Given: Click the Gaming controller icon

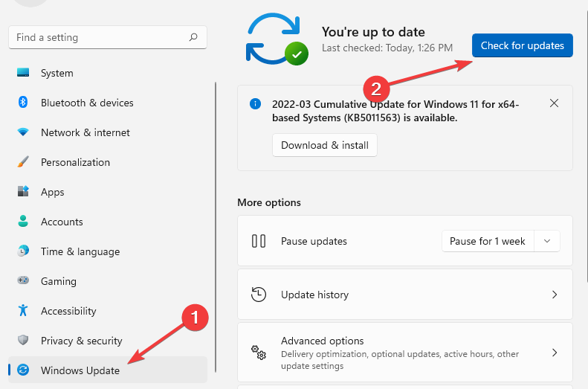Looking at the screenshot, I should 23,280.
